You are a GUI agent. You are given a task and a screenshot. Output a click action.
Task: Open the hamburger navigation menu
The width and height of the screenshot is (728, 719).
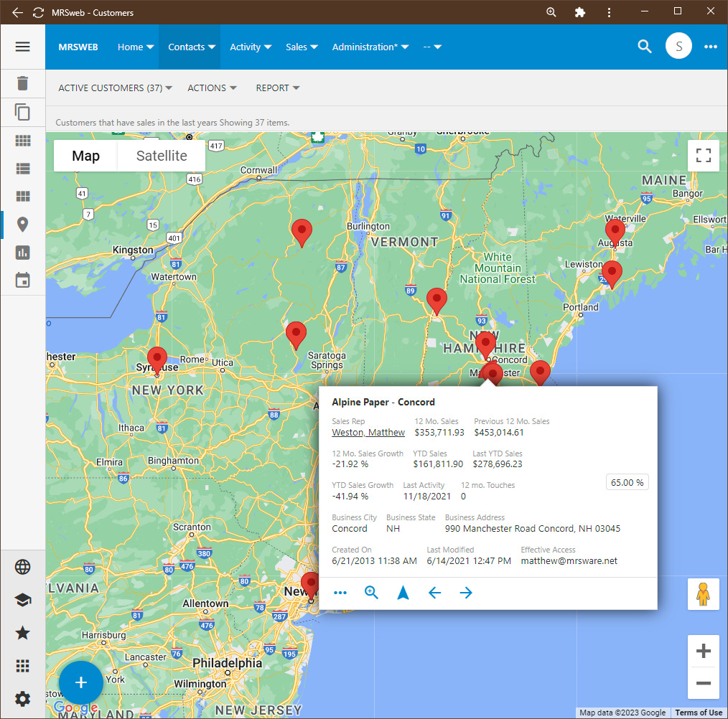click(x=22, y=47)
